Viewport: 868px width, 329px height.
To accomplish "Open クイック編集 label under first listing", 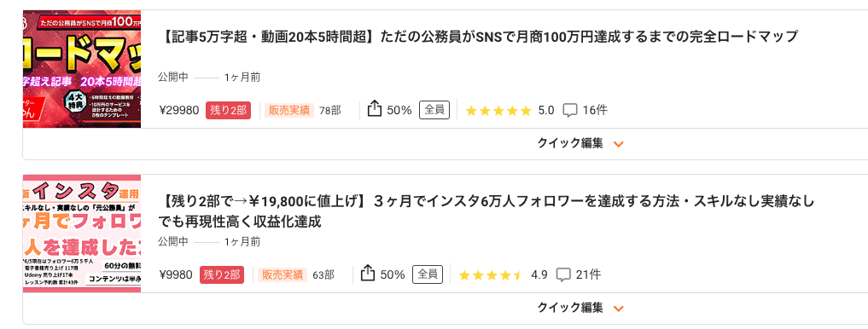I will tap(570, 143).
